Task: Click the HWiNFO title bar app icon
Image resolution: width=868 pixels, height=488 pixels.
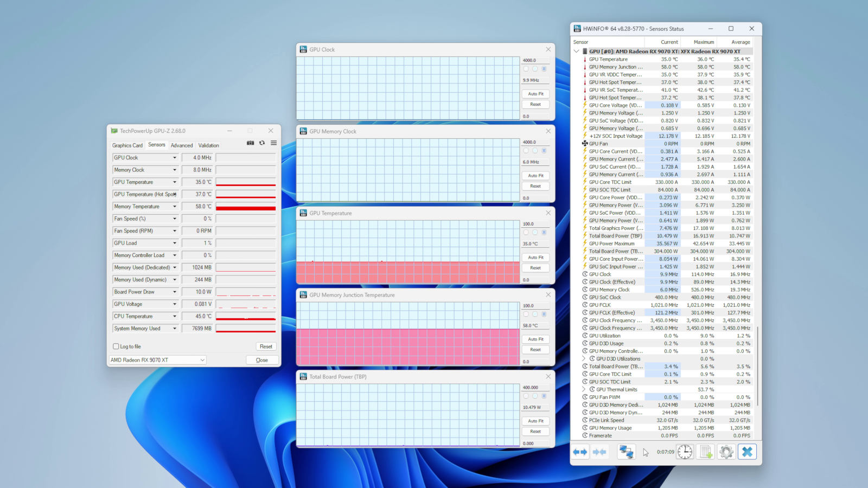Action: [x=577, y=29]
